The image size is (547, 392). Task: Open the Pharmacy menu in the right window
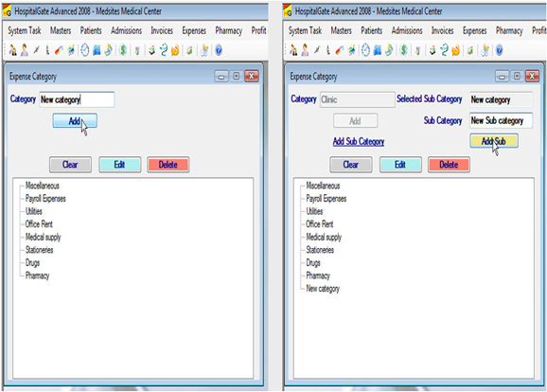pyautogui.click(x=509, y=30)
